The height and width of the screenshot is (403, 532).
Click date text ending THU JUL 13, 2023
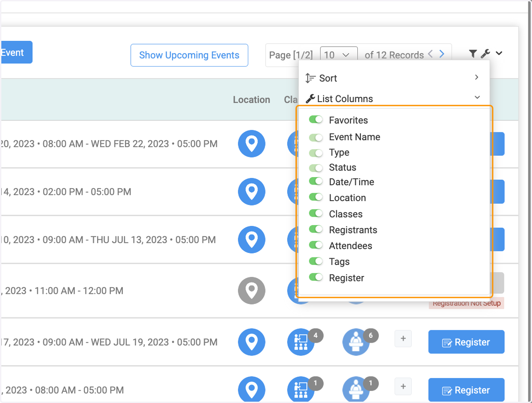point(108,240)
